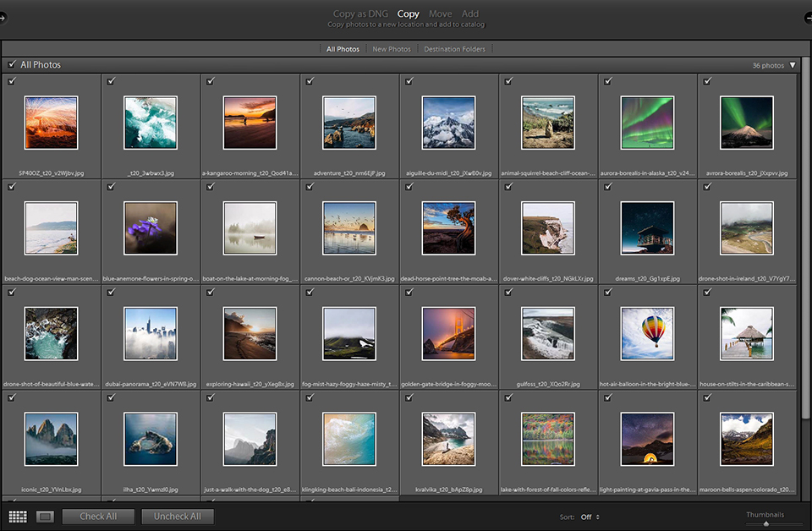
Task: Uncheck hot-air-balloon photo checkbox
Action: tap(608, 292)
